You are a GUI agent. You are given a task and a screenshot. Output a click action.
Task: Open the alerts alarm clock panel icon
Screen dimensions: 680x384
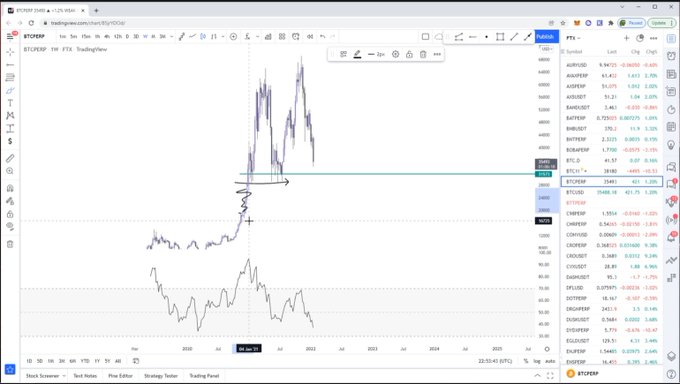[x=671, y=56]
